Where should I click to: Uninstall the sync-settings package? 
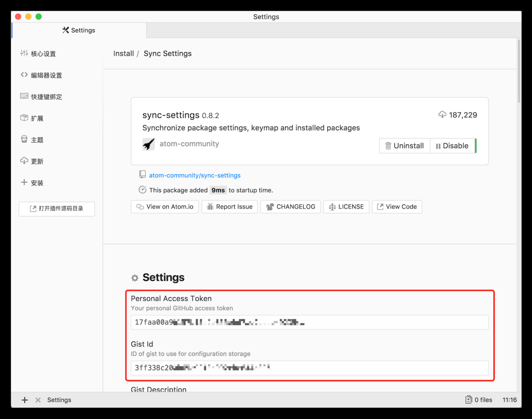404,146
